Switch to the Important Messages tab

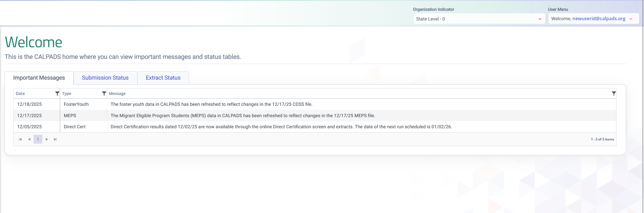pyautogui.click(x=39, y=78)
